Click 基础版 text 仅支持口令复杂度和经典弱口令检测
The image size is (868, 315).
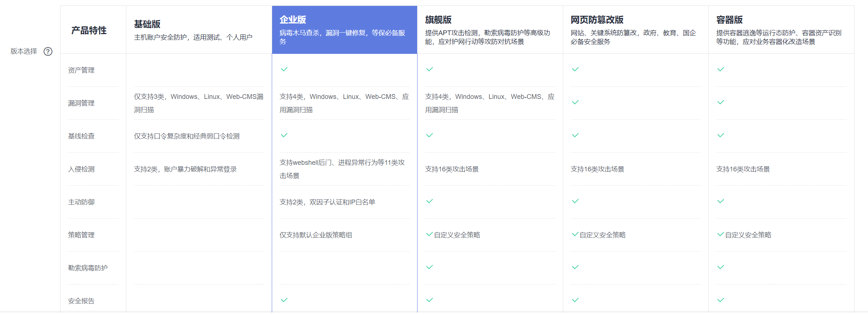pos(186,136)
